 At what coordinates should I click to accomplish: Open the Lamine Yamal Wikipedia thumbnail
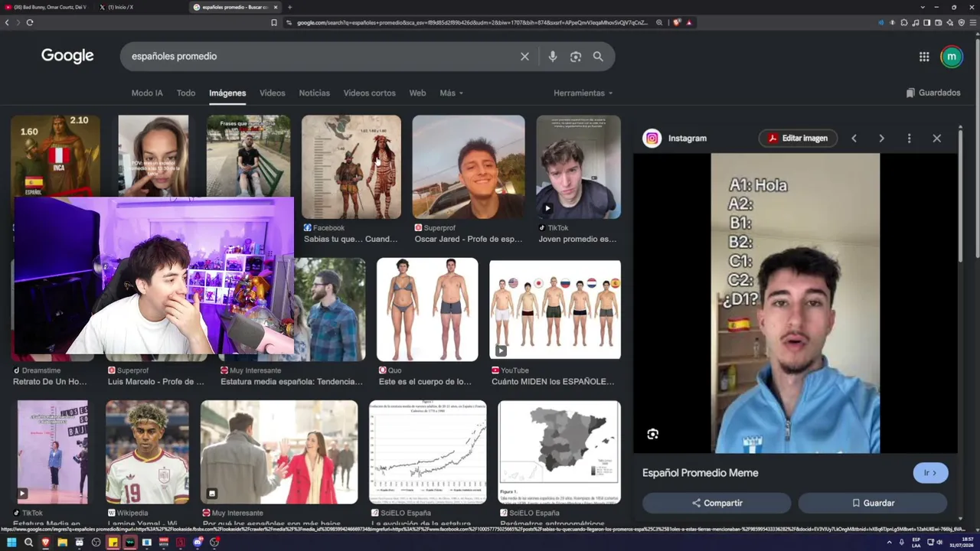point(147,452)
